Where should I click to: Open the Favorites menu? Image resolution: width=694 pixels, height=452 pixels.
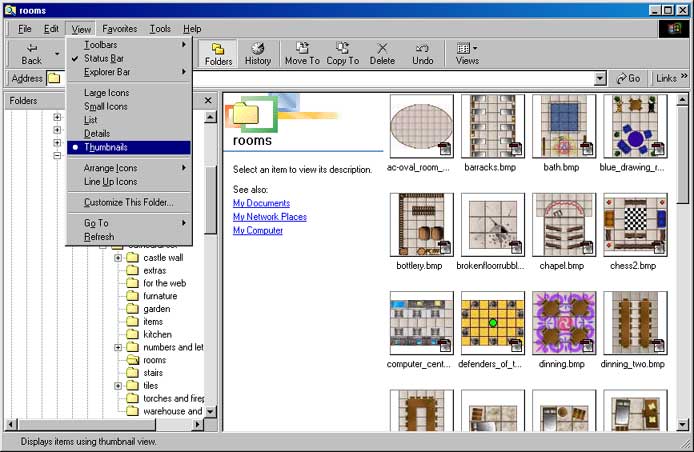click(120, 29)
